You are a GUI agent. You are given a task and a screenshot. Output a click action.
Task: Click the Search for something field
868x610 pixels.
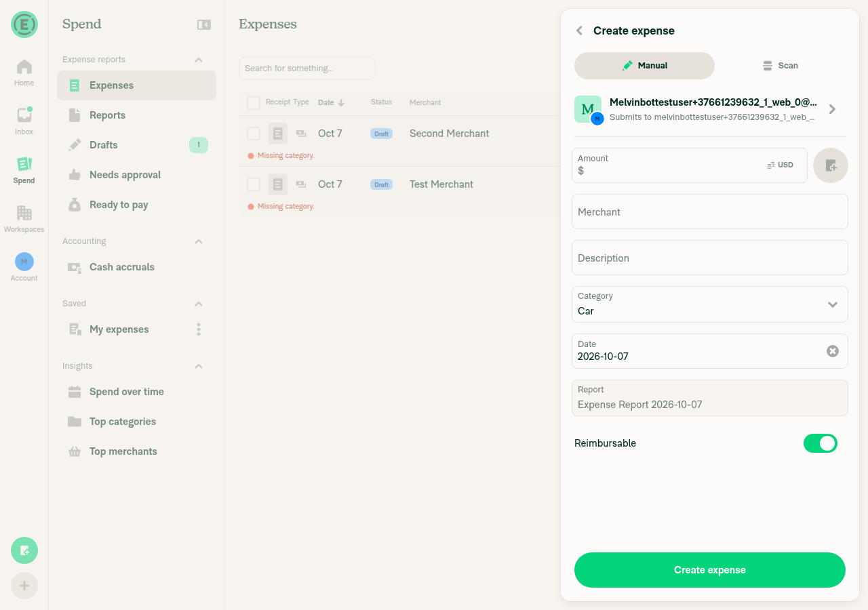coord(307,68)
